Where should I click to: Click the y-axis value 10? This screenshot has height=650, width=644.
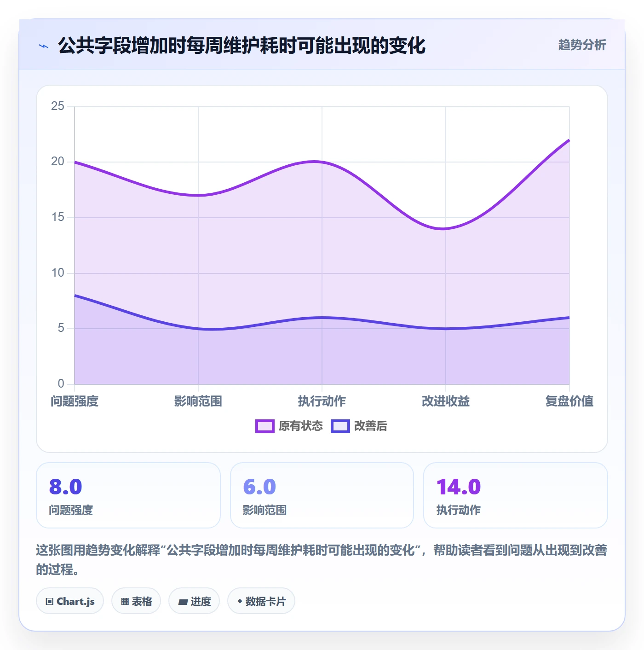tap(58, 273)
